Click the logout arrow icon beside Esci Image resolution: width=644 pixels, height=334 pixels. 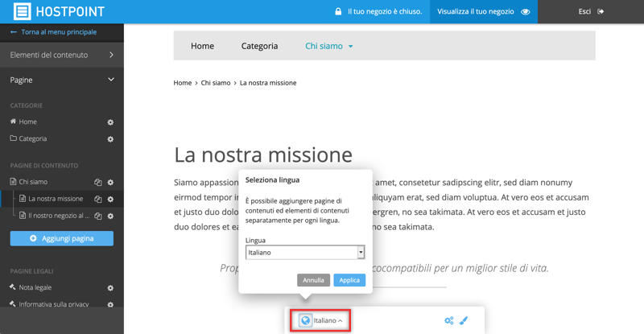[601, 11]
